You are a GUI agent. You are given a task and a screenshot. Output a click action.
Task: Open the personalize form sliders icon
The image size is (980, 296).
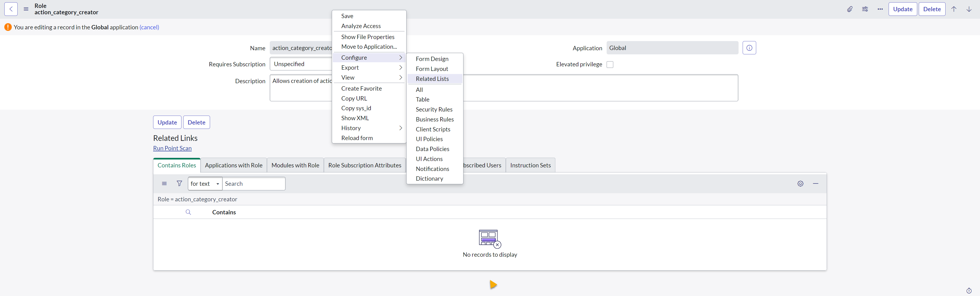pos(865,9)
